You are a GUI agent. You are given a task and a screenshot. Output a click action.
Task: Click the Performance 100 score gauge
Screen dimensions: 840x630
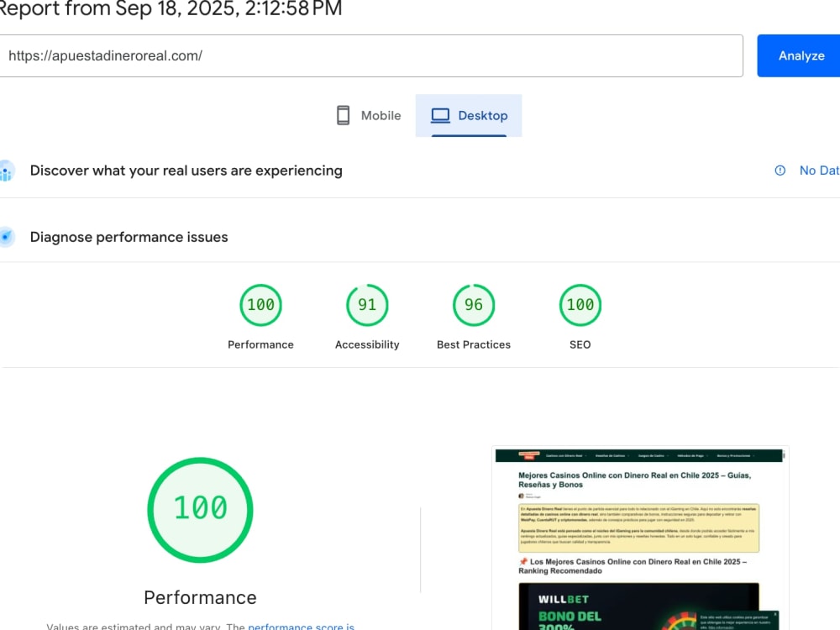point(260,305)
